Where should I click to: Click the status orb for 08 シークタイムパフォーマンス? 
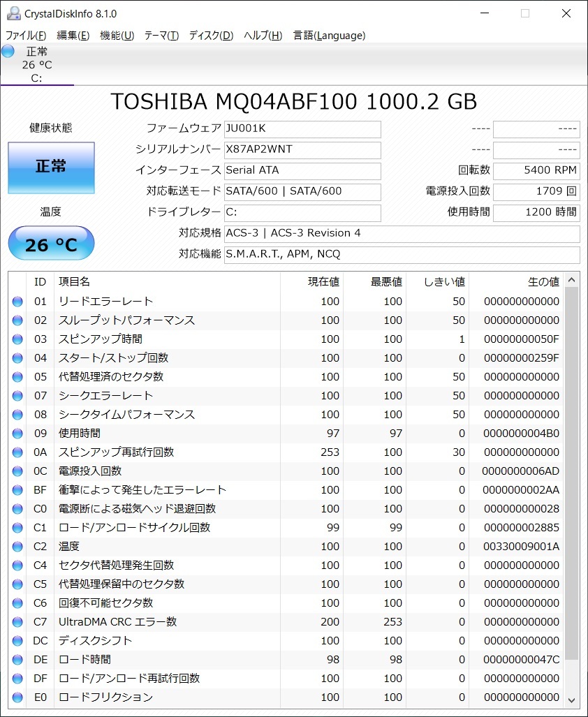[17, 415]
